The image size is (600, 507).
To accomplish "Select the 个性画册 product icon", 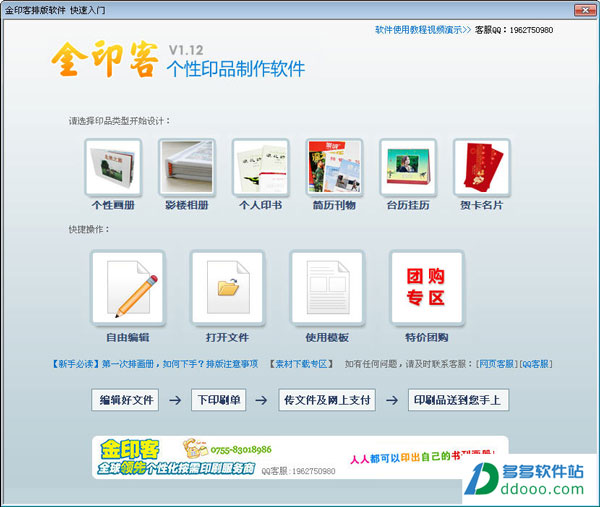I will (x=113, y=167).
